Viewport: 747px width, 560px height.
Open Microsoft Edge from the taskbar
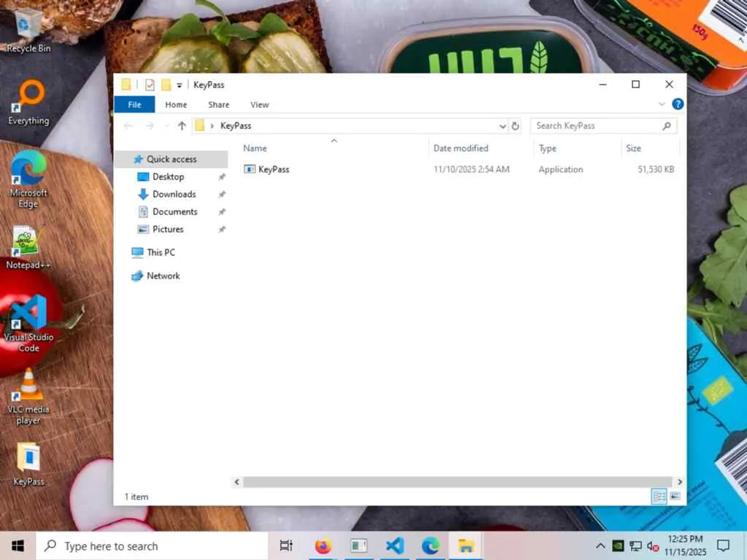pos(430,545)
